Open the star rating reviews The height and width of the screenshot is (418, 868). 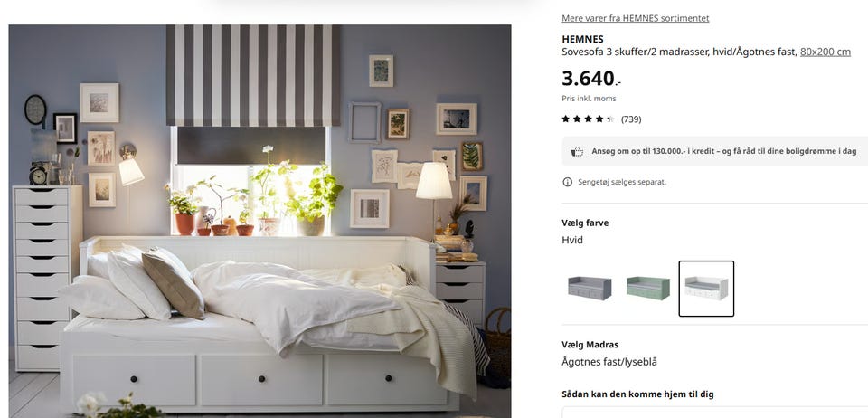pos(588,119)
